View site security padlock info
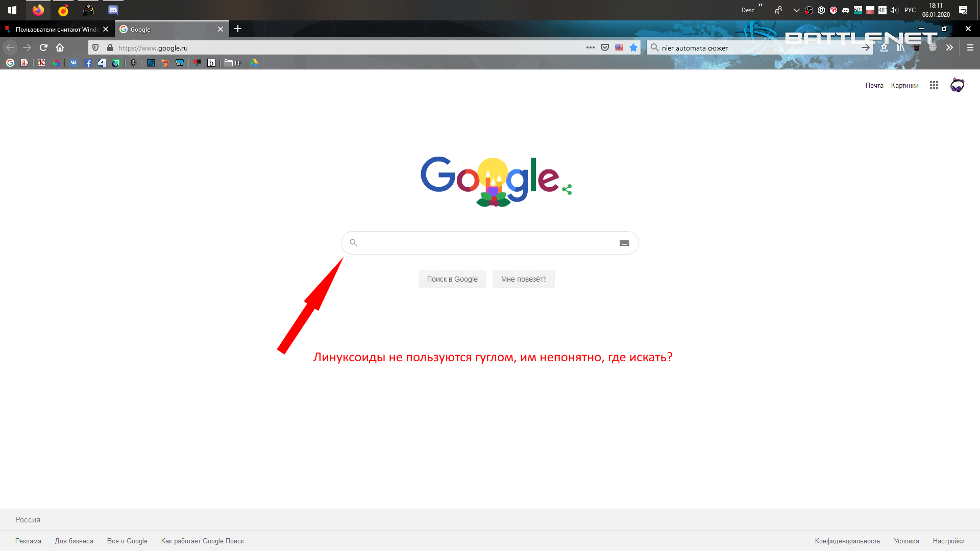The height and width of the screenshot is (551, 980). tap(110, 47)
